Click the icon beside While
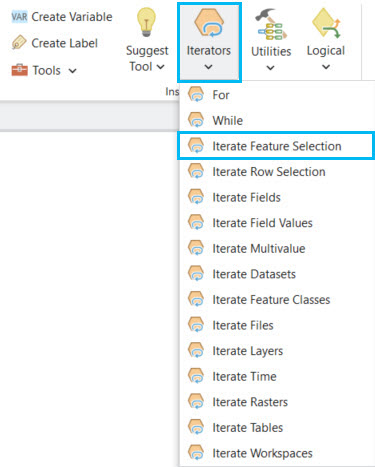375x467 pixels. [x=196, y=120]
